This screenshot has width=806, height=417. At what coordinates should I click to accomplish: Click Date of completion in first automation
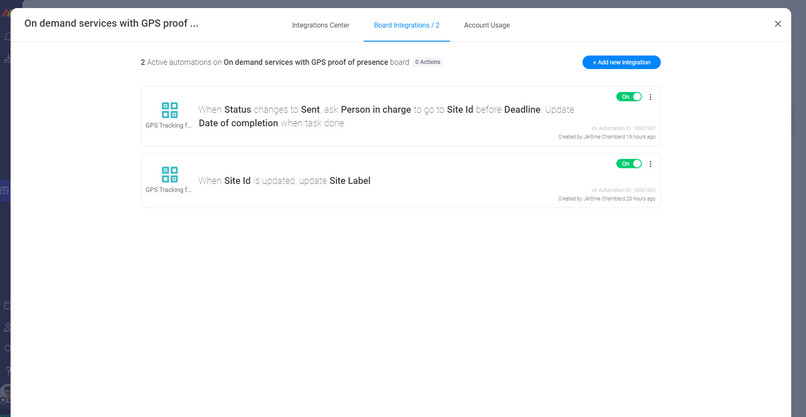point(239,123)
